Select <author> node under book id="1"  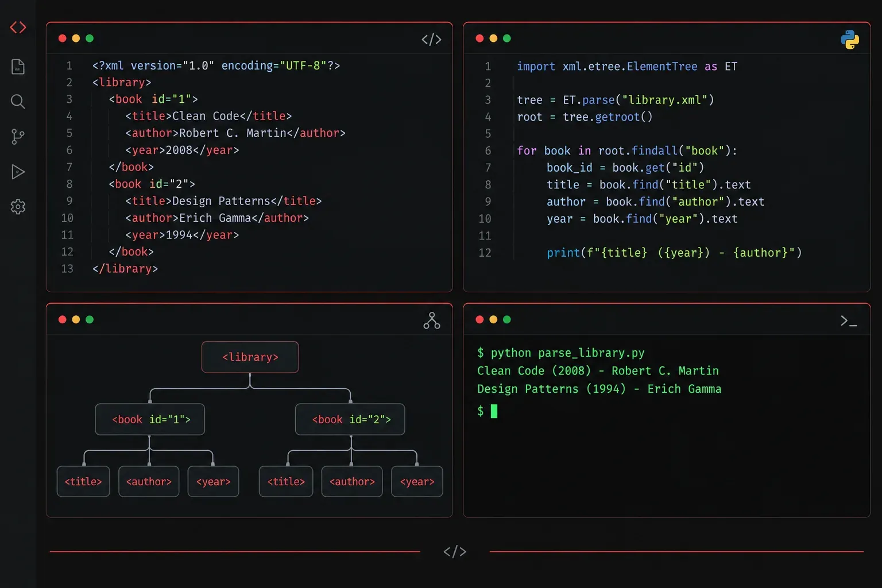point(149,481)
